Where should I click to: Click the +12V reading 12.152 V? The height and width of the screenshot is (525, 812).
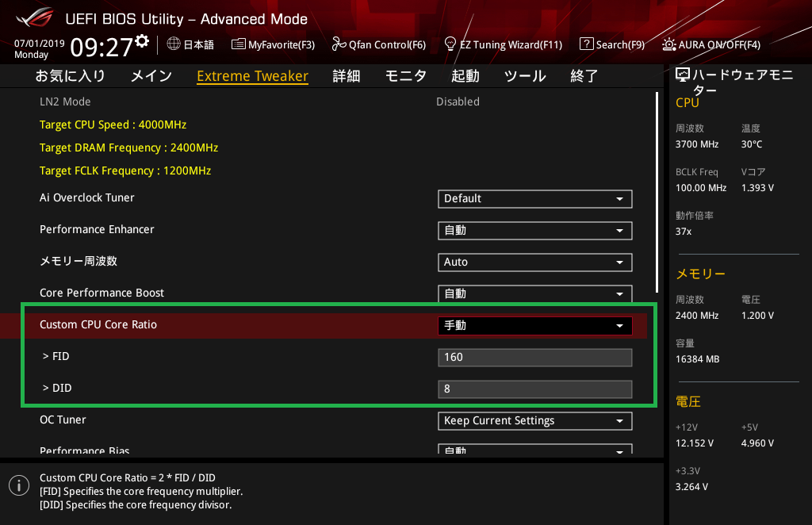[x=695, y=443]
